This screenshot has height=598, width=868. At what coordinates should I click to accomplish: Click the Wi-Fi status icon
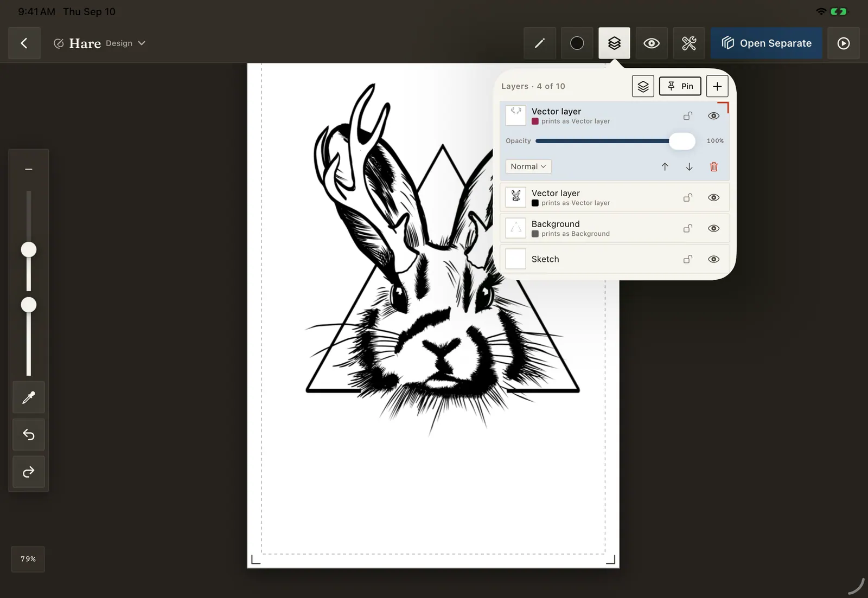(821, 11)
